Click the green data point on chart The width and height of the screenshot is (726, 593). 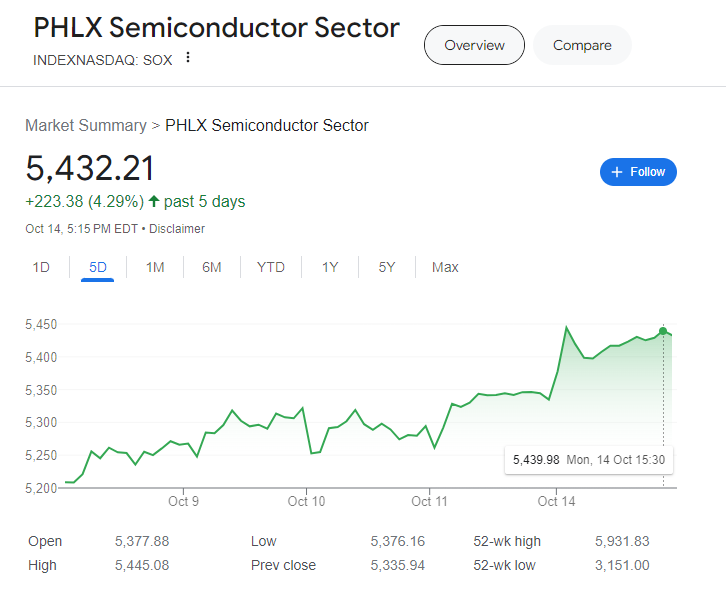[x=663, y=331]
